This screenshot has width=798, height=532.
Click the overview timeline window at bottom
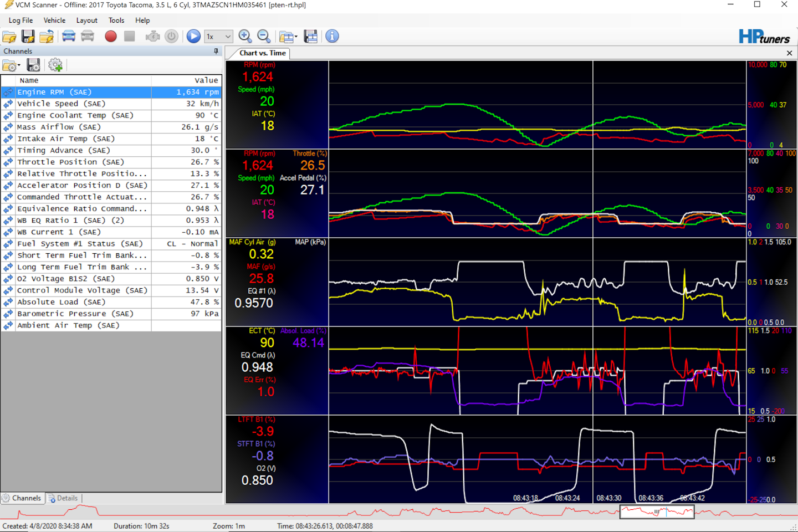click(x=656, y=512)
